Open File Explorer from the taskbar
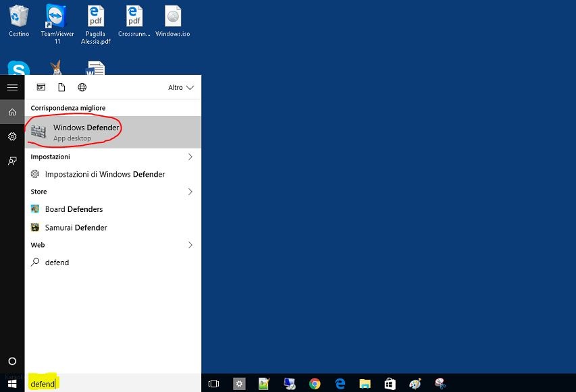 point(365,384)
